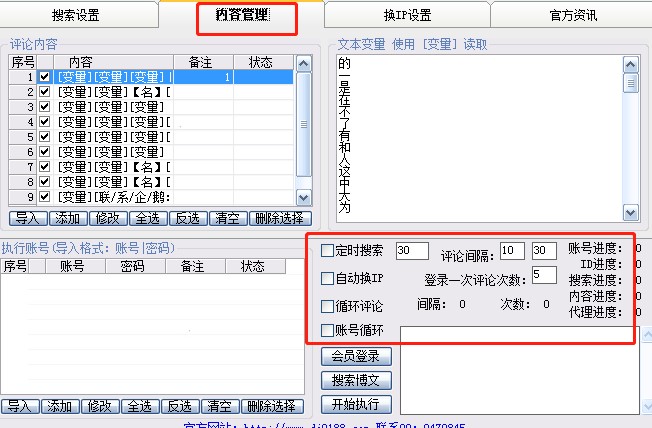
Task: Click 导入 under the comment content list
Action: pyautogui.click(x=28, y=218)
